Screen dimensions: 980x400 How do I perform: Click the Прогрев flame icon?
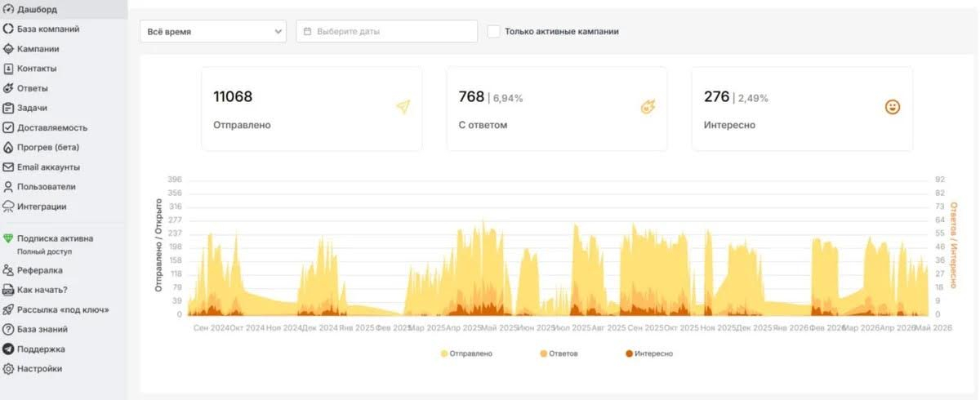pyautogui.click(x=8, y=148)
